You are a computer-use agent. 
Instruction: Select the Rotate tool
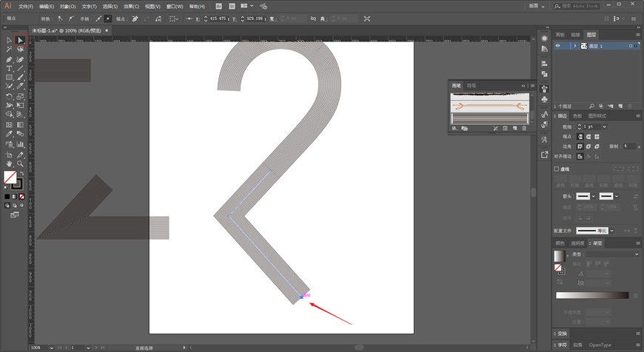tap(9, 97)
